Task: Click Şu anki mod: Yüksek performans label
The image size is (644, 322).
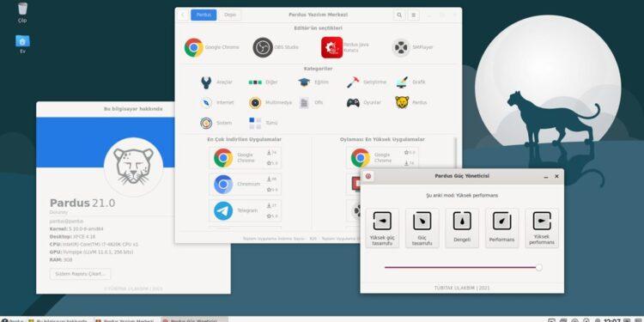Action: tap(462, 196)
